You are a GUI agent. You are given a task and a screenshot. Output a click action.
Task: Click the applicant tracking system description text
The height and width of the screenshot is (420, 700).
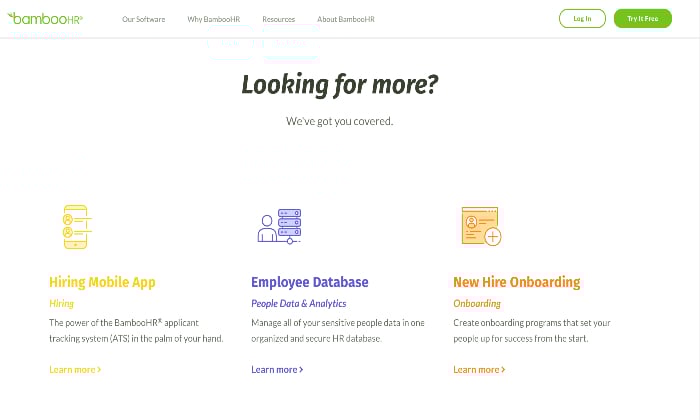point(136,331)
